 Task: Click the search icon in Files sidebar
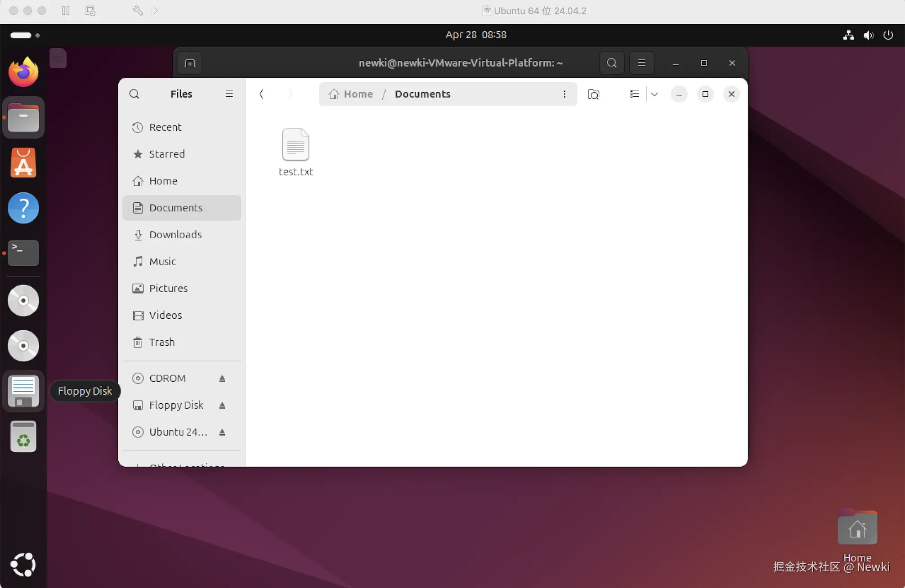point(134,94)
